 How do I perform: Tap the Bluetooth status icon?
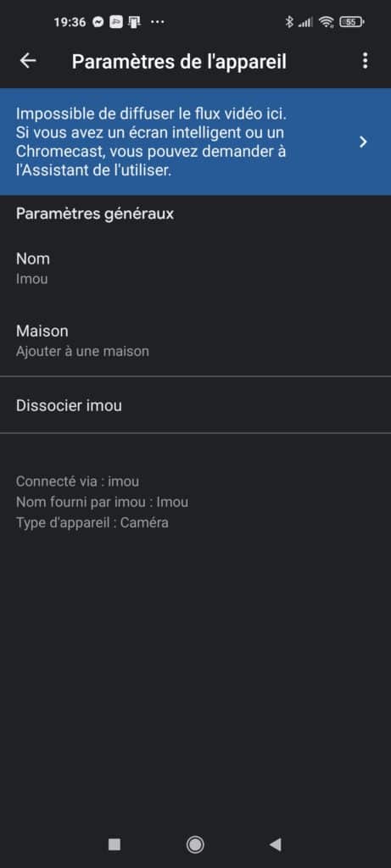click(288, 22)
